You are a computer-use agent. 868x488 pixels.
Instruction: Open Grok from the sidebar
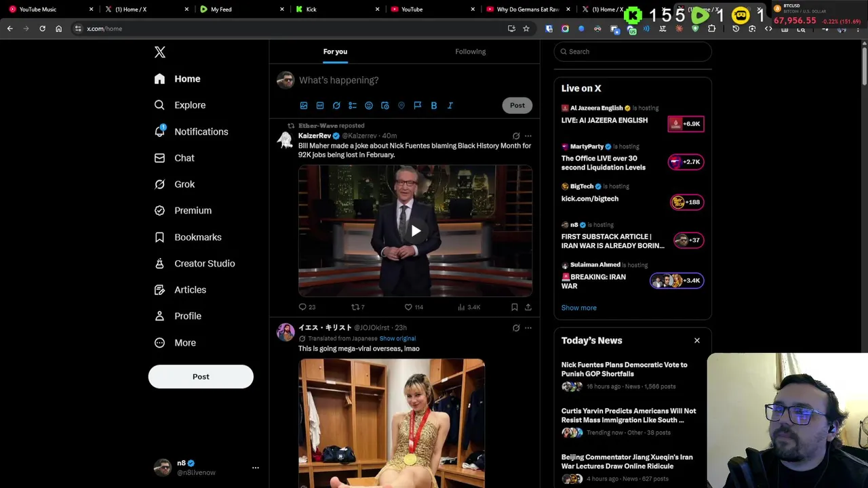point(174,184)
